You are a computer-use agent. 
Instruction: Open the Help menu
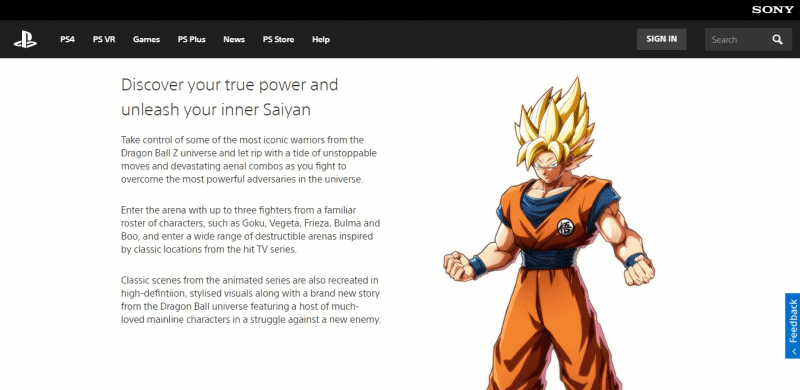click(321, 39)
